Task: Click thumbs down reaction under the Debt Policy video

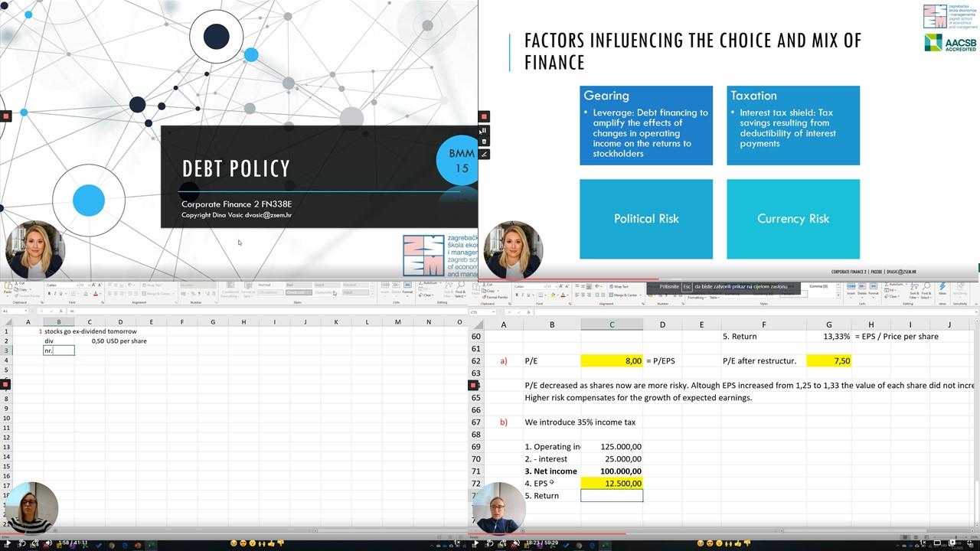Action: pyautogui.click(x=281, y=543)
